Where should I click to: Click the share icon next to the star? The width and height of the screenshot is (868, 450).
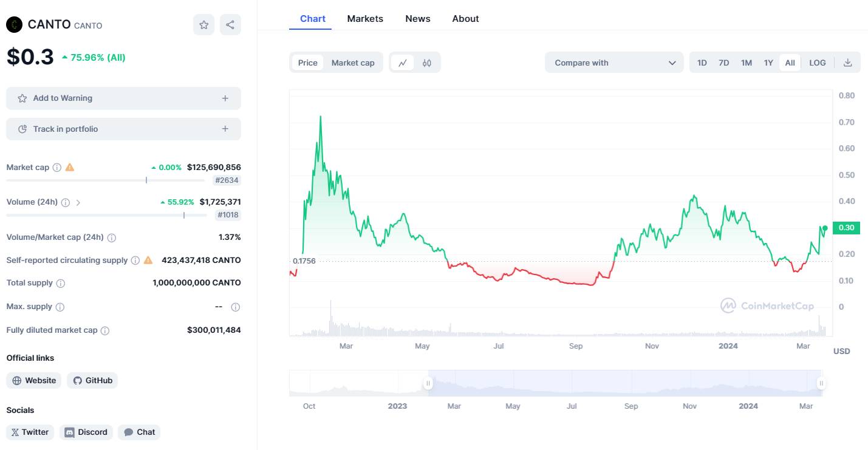[230, 25]
